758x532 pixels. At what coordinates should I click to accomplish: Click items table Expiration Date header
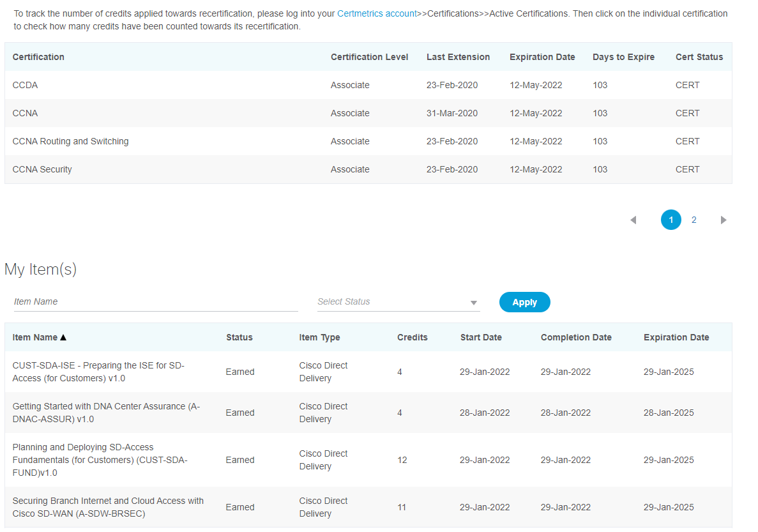(x=676, y=338)
